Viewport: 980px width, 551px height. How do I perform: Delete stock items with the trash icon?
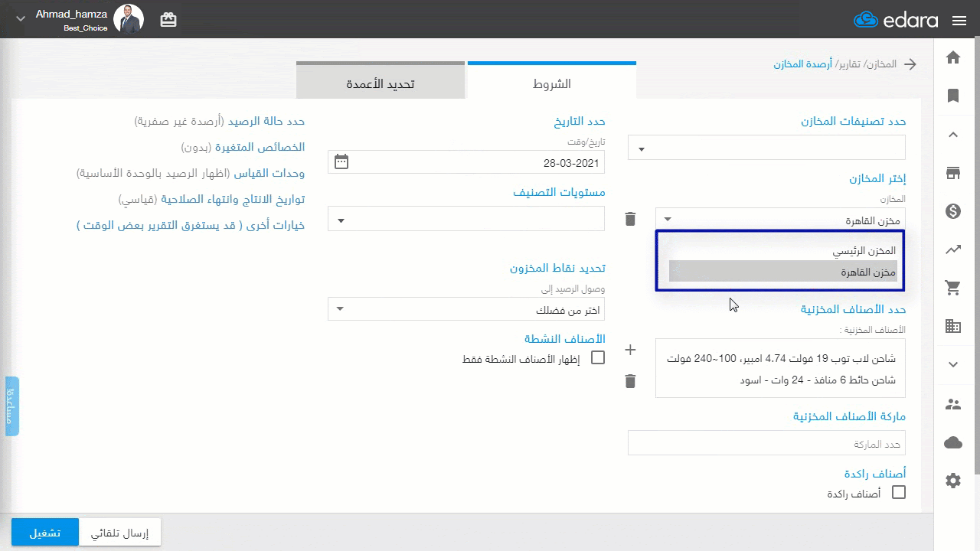click(x=630, y=381)
